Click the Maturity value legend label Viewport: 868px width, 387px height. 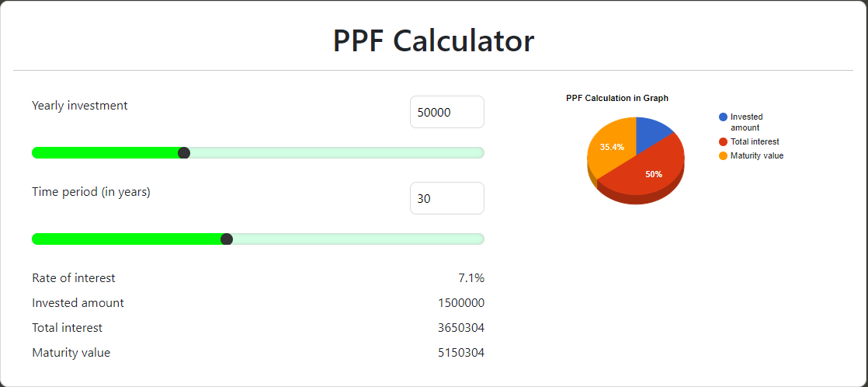tap(757, 155)
